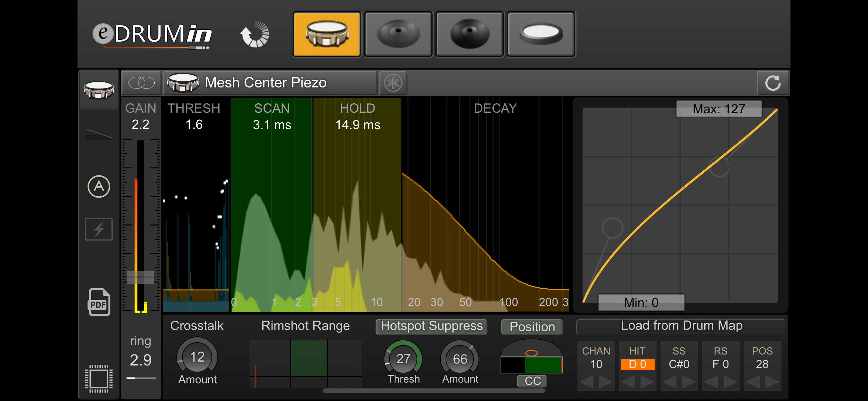Viewport: 868px width, 401px height.
Task: Toggle the Position button
Action: (x=532, y=327)
